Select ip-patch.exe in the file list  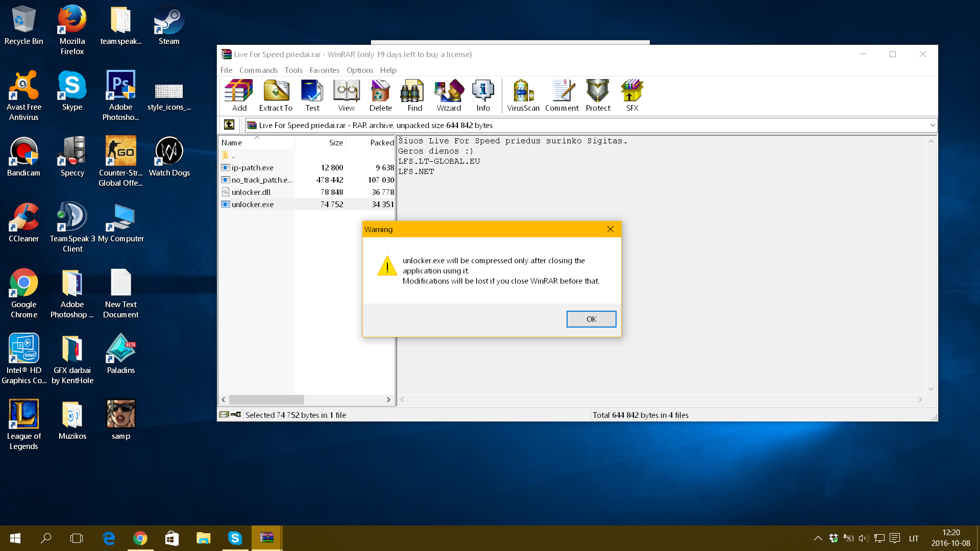click(307, 167)
